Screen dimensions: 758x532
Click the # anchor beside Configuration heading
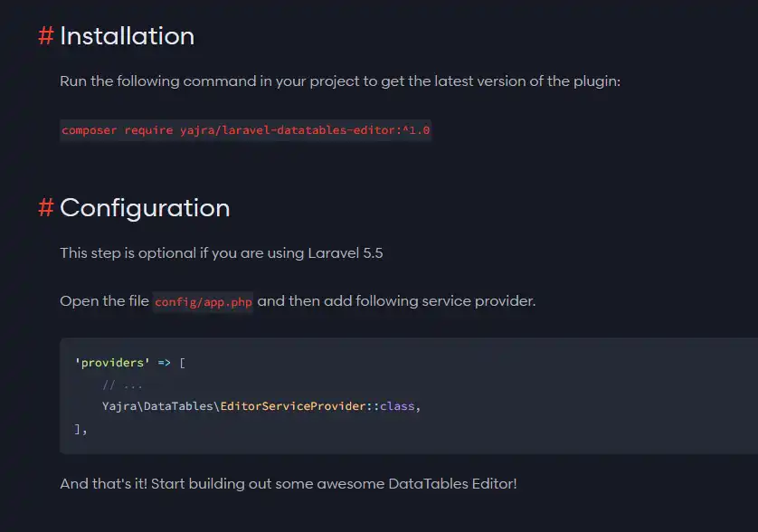46,207
